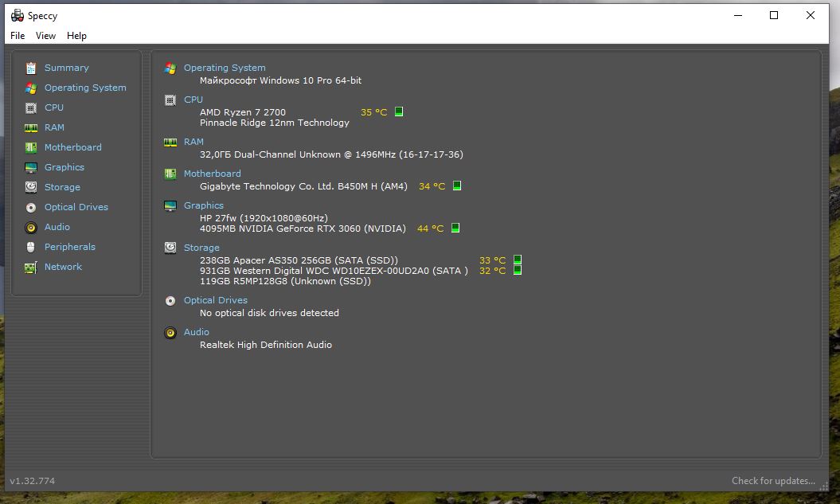Image resolution: width=840 pixels, height=504 pixels.
Task: Select RAM in the sidebar
Action: click(x=54, y=127)
